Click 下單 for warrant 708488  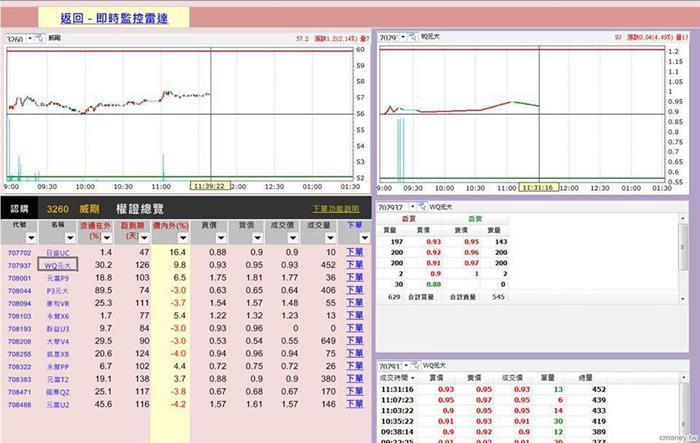pos(355,404)
